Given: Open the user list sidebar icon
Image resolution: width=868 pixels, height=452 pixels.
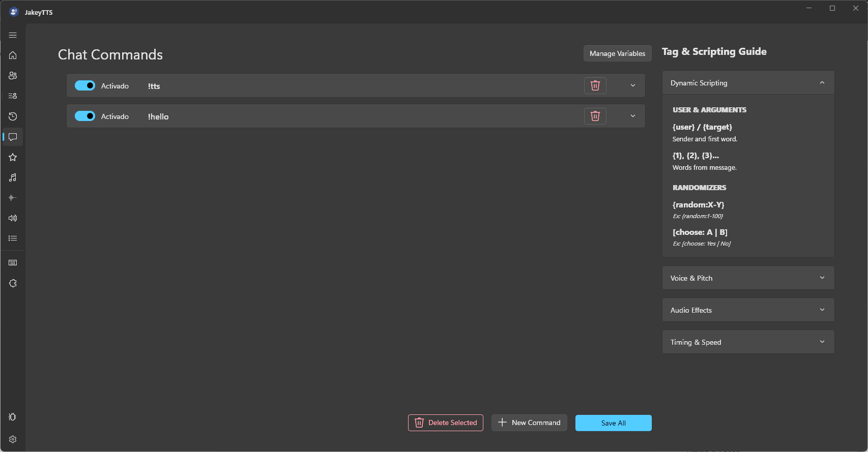Looking at the screenshot, I should pos(13,96).
